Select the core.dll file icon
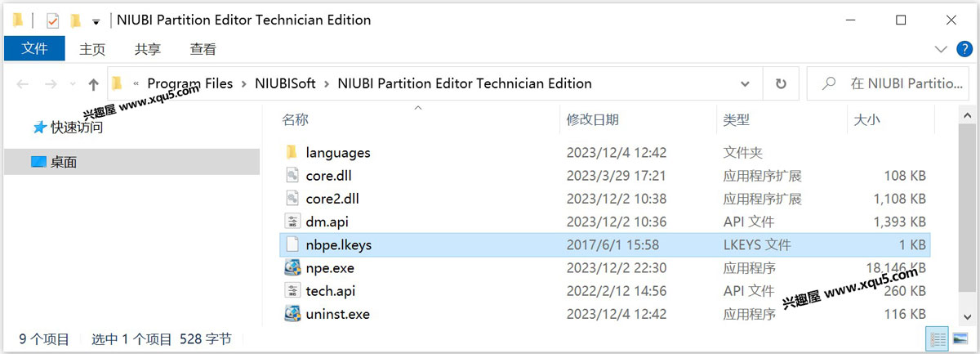980x354 pixels. click(292, 175)
